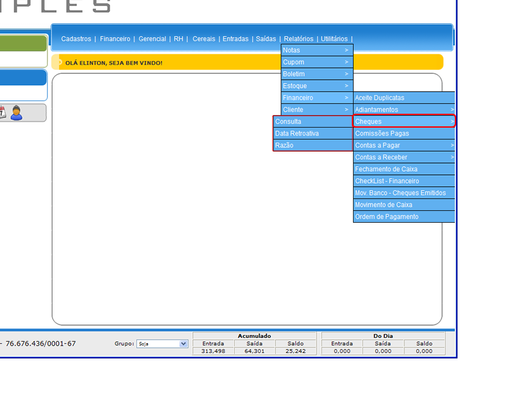Select Ordem de Pagamento menu item
The image size is (532, 399).
404,217
